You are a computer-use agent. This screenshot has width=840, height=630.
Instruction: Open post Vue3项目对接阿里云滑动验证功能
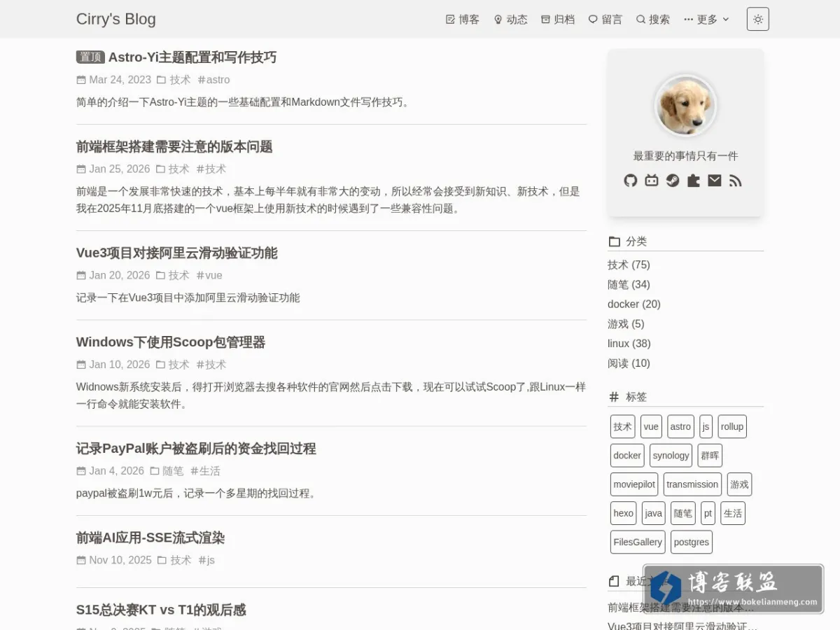pyautogui.click(x=176, y=253)
